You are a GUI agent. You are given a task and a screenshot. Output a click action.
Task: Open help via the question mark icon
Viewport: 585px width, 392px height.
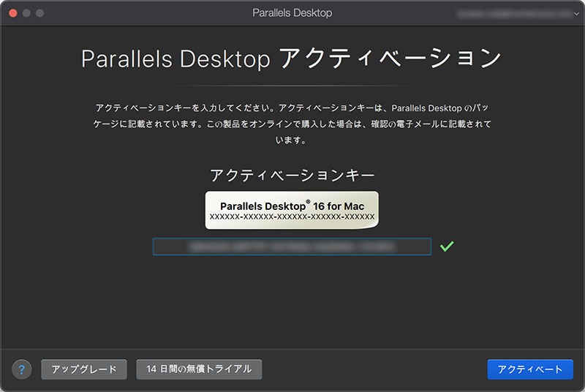pyautogui.click(x=22, y=369)
